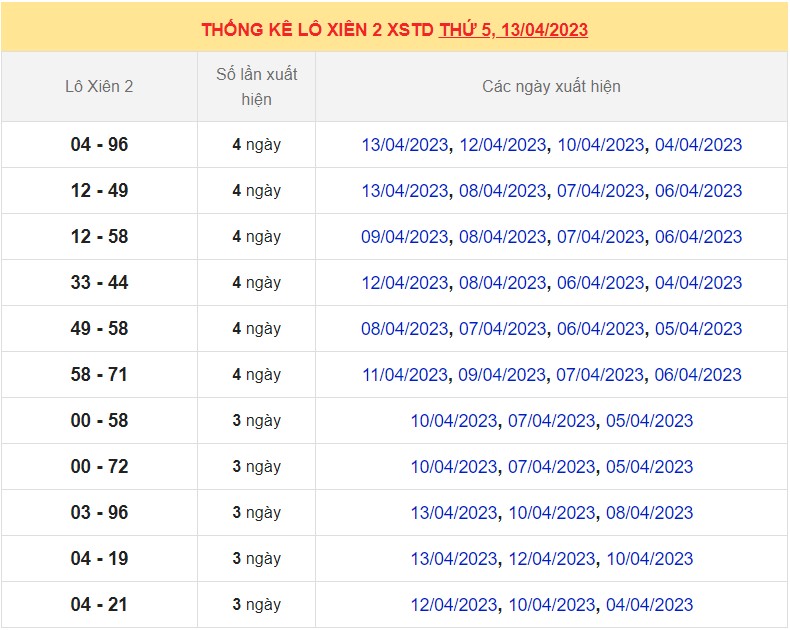Open 10/04/2023 link in the 04 - 96 row

pyautogui.click(x=601, y=145)
